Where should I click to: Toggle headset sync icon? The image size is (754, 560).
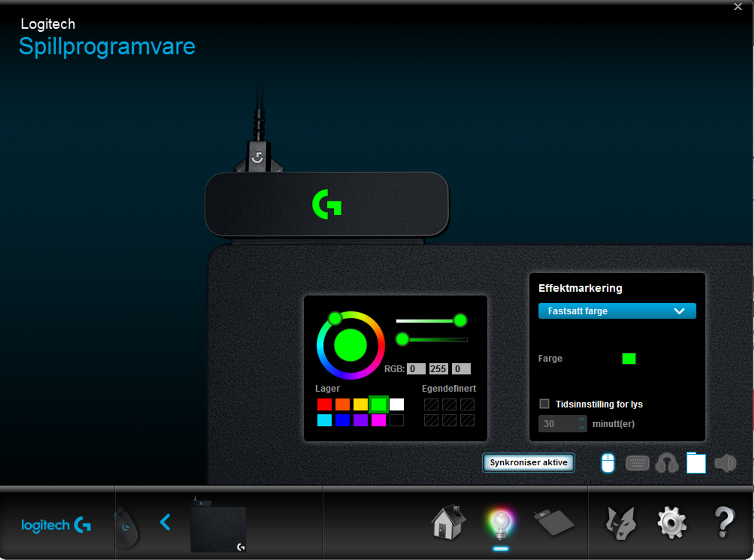667,463
